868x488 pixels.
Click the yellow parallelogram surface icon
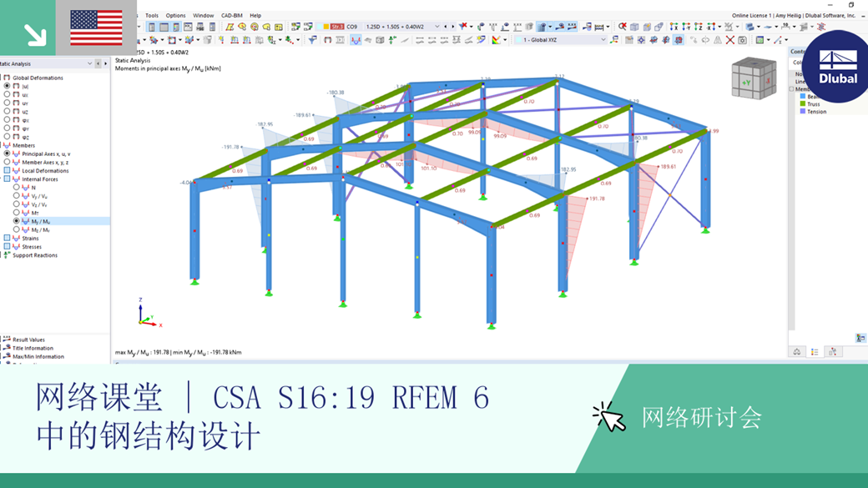tap(230, 27)
